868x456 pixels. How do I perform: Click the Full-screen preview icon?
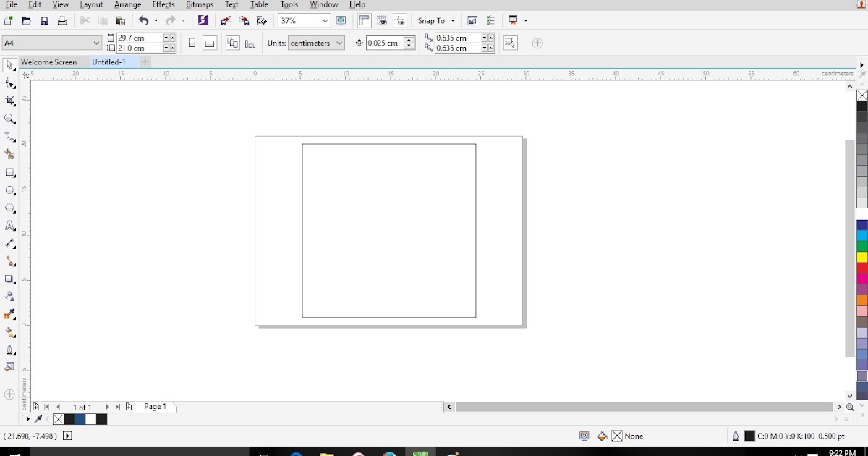(x=341, y=21)
